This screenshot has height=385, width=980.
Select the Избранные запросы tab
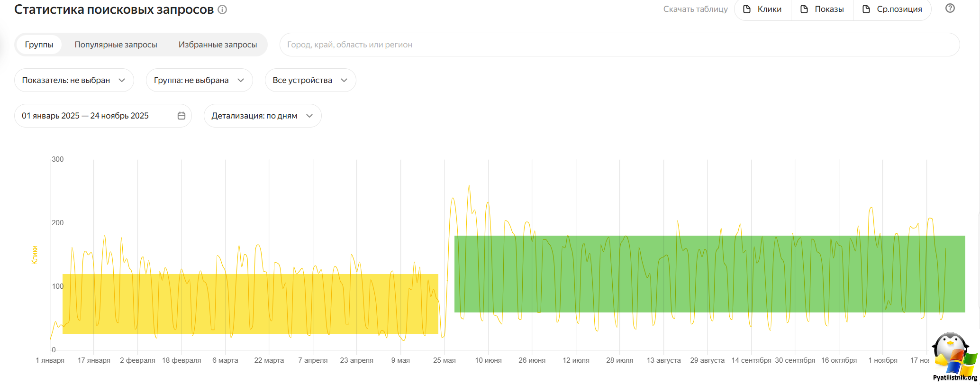pyautogui.click(x=218, y=45)
